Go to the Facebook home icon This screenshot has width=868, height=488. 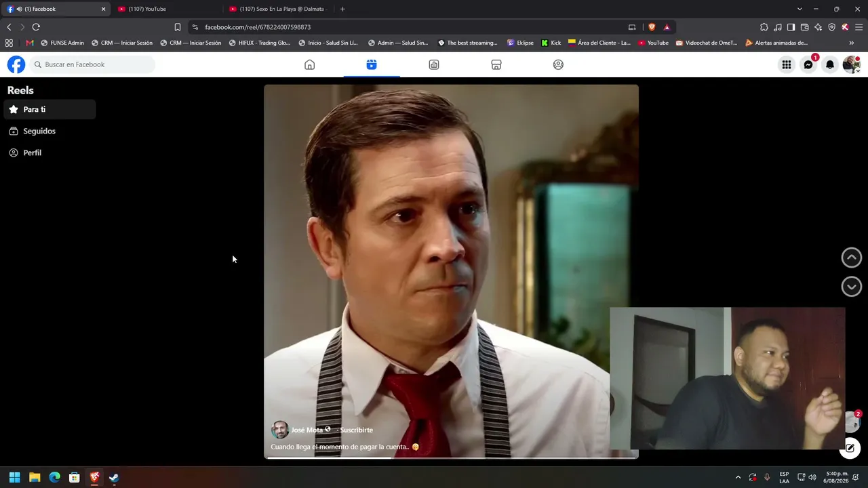pos(309,64)
